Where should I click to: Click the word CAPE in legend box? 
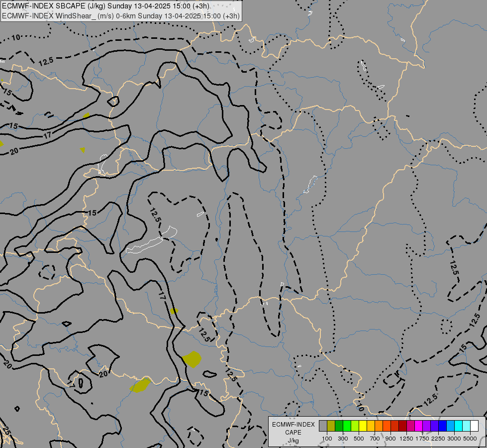tap(293, 433)
